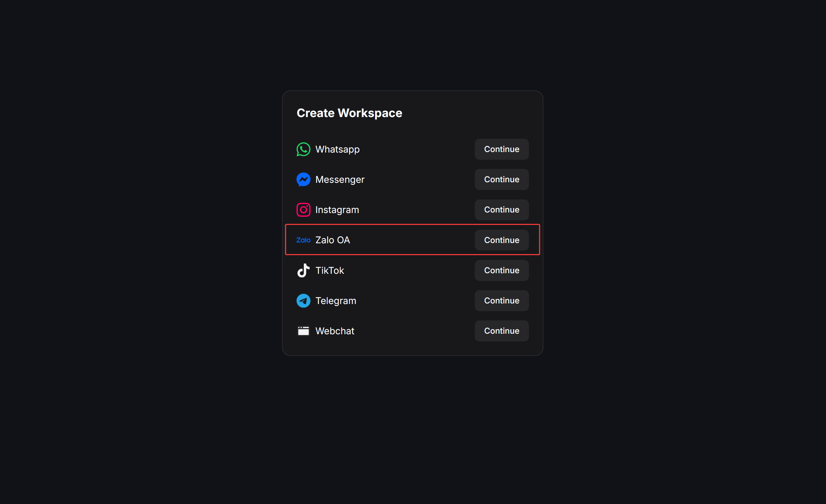Click the Messenger logo icon
This screenshot has width=826, height=504.
[x=303, y=179]
